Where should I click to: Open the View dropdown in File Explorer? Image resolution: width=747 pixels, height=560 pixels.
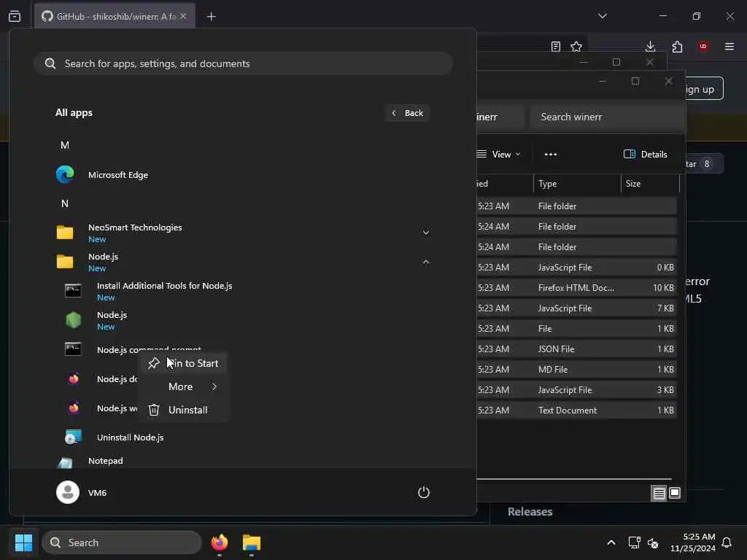(499, 155)
